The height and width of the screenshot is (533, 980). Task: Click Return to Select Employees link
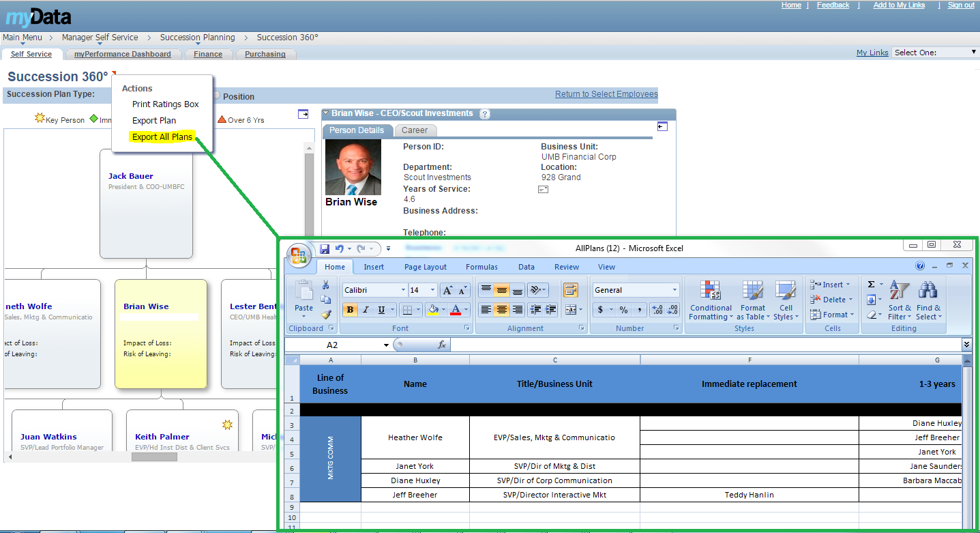coord(606,94)
